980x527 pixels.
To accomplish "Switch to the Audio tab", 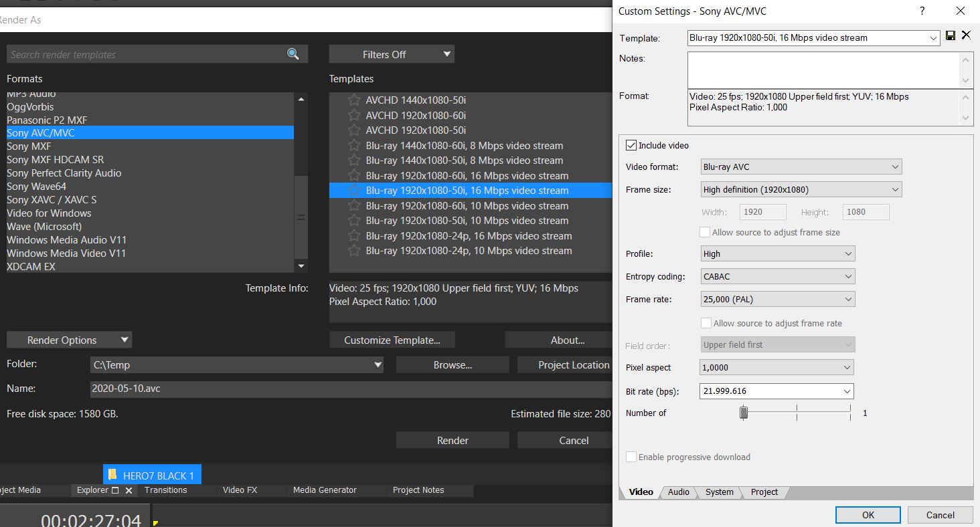I will 678,492.
